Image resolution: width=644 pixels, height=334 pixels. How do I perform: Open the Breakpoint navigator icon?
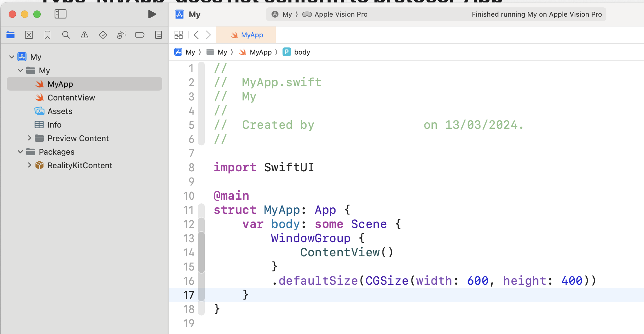coord(140,35)
